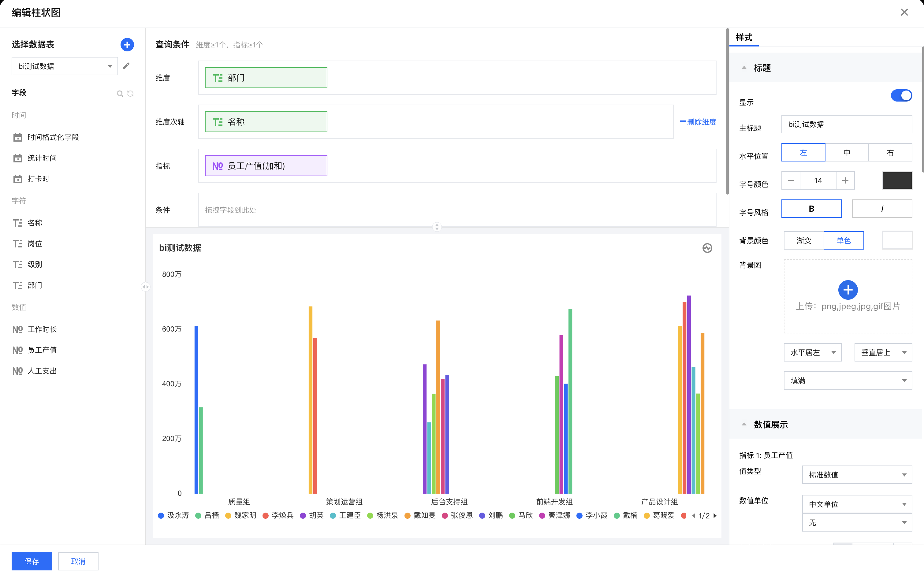Click the blue add data table icon
Viewport: 924px width, 575px height.
pos(127,44)
